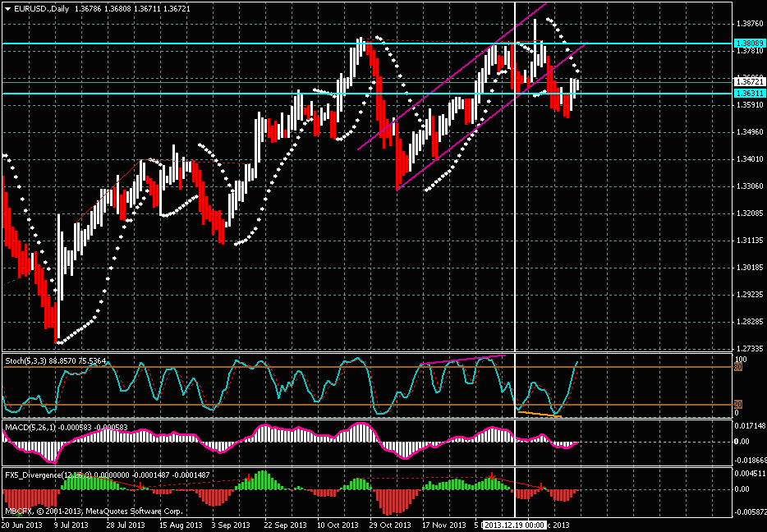
Task: Click the left red arrow in FX5_Divergence
Action: [x=140, y=485]
